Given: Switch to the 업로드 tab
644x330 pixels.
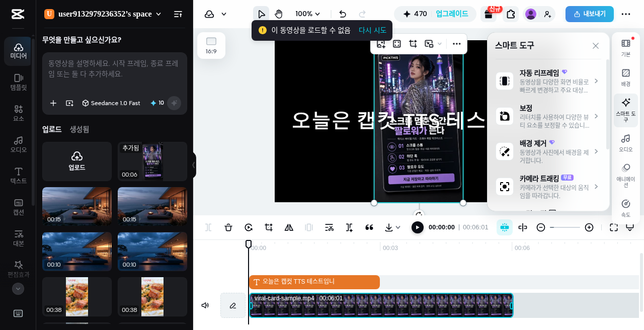Looking at the screenshot, I should [x=52, y=129].
